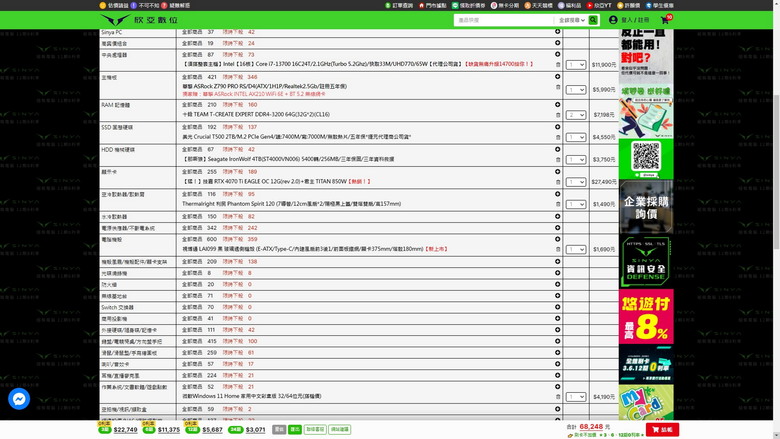Screen dimensions: 780x439
Task: Click plus icon on the HDD row
Action: point(557,149)
